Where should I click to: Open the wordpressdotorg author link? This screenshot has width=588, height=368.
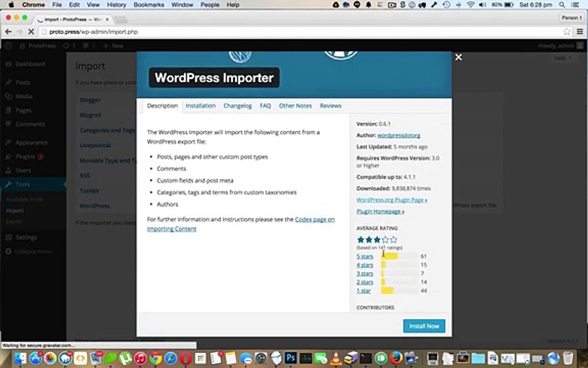[x=399, y=135]
